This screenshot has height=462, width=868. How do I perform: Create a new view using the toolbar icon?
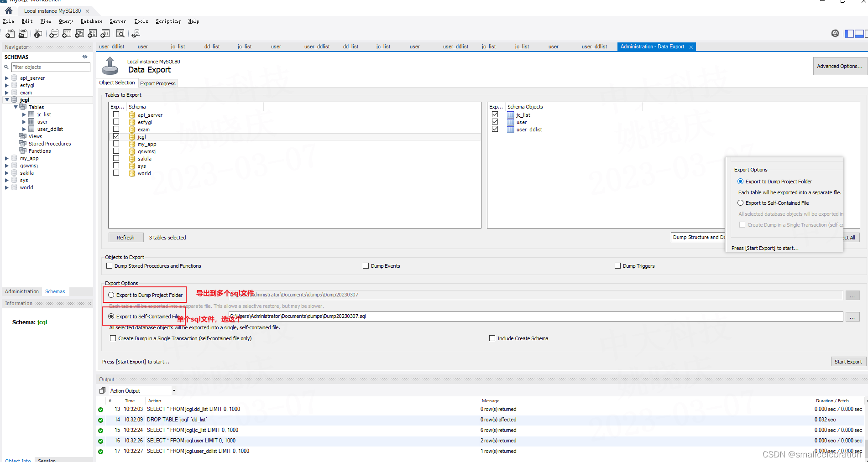[x=79, y=33]
